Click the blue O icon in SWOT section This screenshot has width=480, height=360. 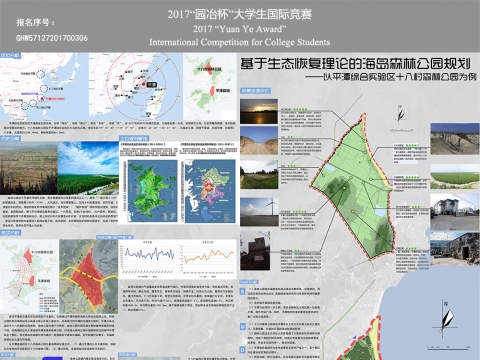(x=243, y=350)
